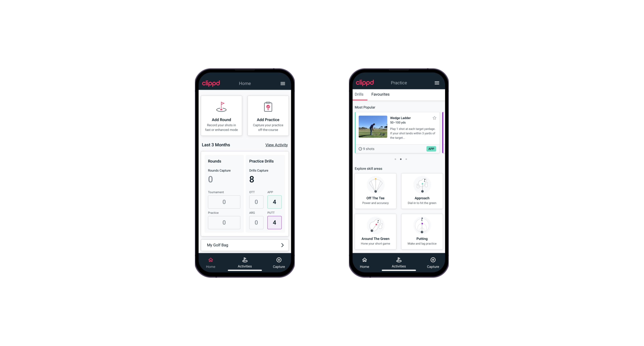Tap the Add Practice icon
Image resolution: width=644 pixels, height=346 pixels.
pos(267,107)
